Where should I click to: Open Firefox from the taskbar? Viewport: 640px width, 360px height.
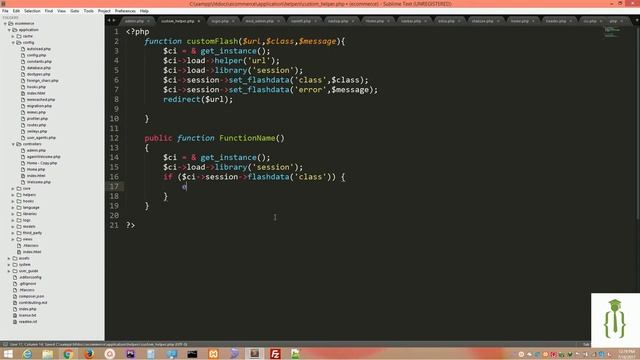coord(89,354)
